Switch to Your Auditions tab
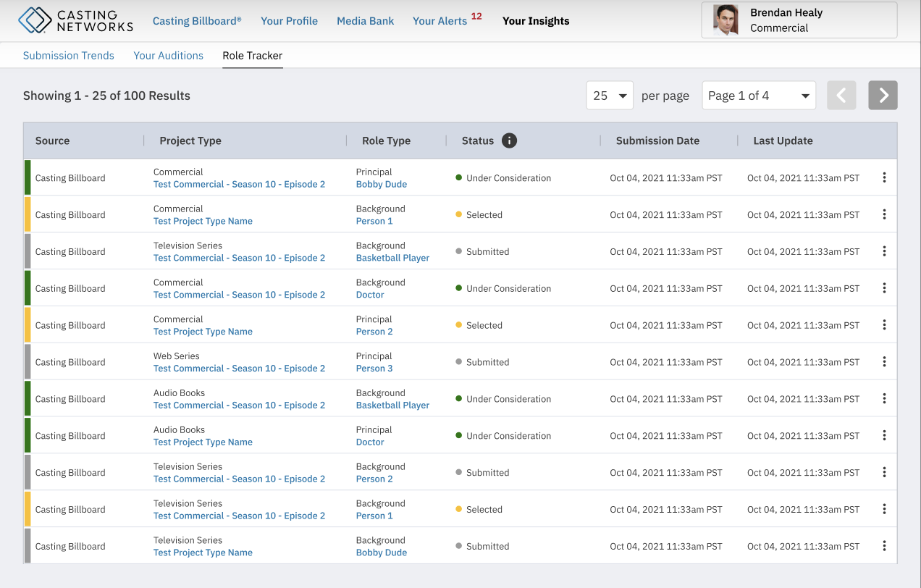 168,56
